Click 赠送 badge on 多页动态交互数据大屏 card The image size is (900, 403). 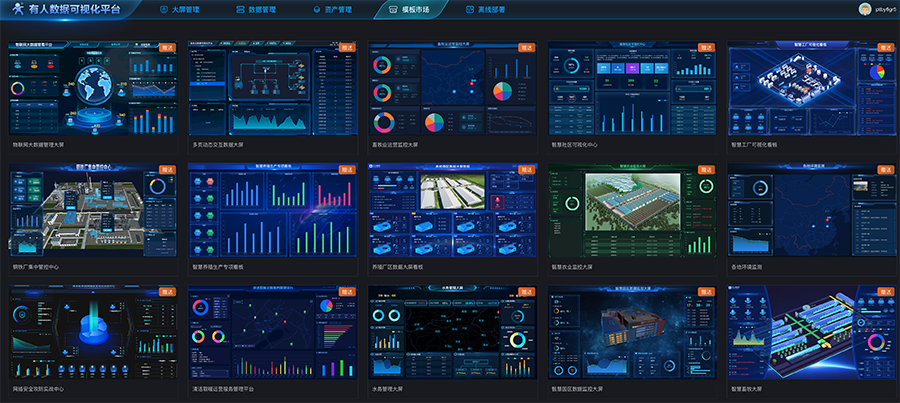click(348, 48)
